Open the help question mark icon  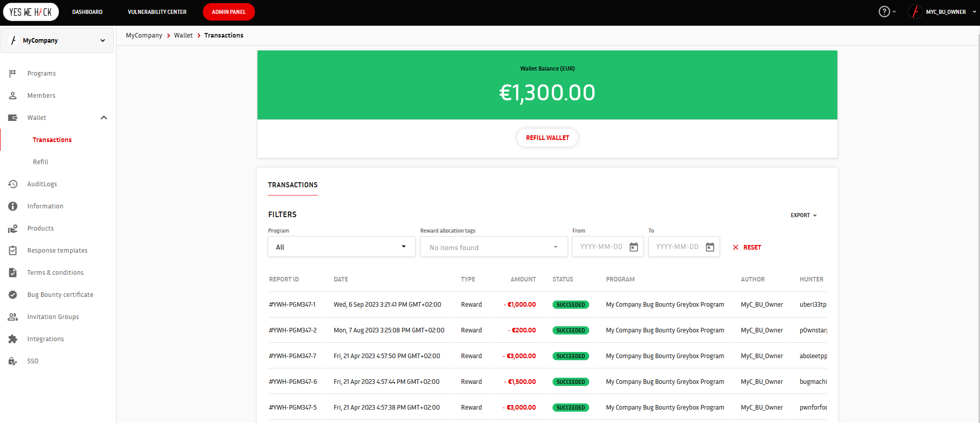pos(884,11)
